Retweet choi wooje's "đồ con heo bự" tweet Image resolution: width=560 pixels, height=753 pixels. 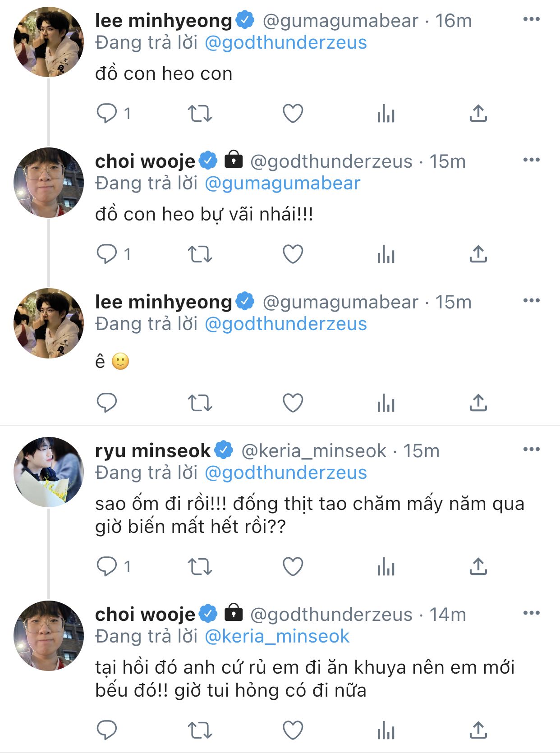(200, 254)
